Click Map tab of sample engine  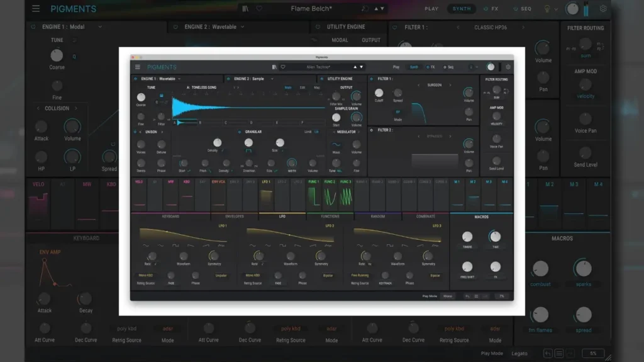coord(317,88)
